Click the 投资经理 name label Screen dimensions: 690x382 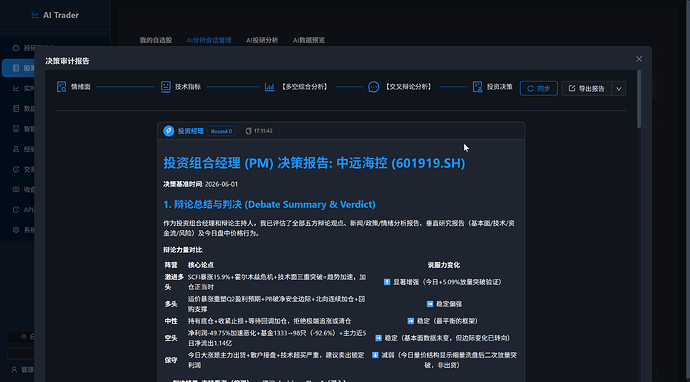click(191, 131)
